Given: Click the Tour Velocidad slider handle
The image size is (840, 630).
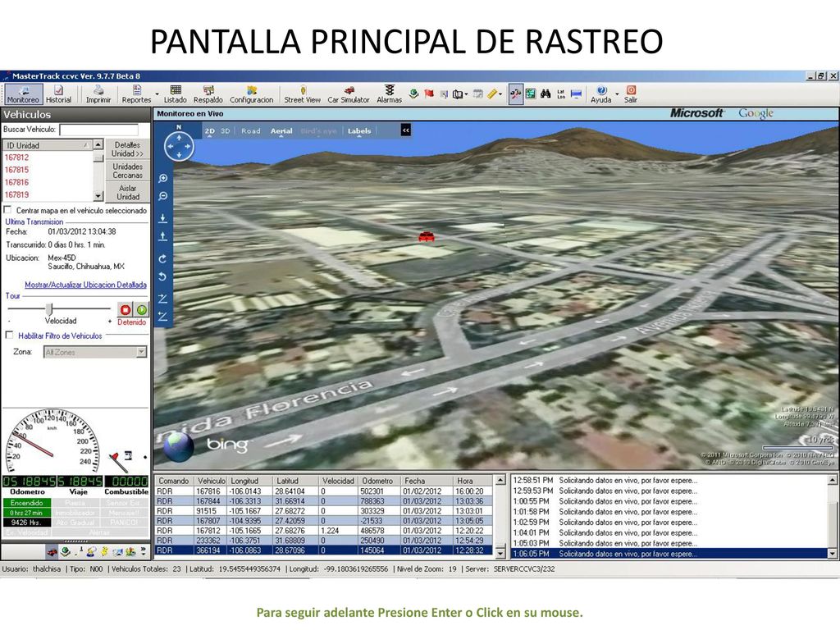Looking at the screenshot, I should [49, 308].
